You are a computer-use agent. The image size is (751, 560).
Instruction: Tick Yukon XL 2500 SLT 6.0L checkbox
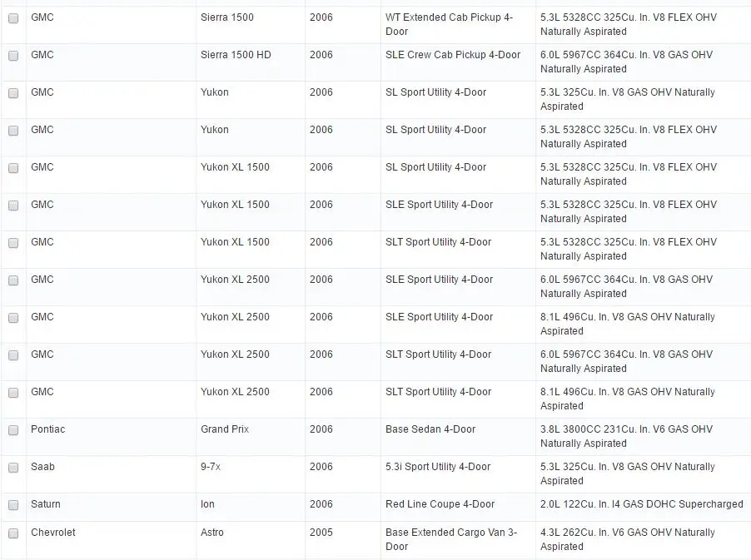pos(13,355)
